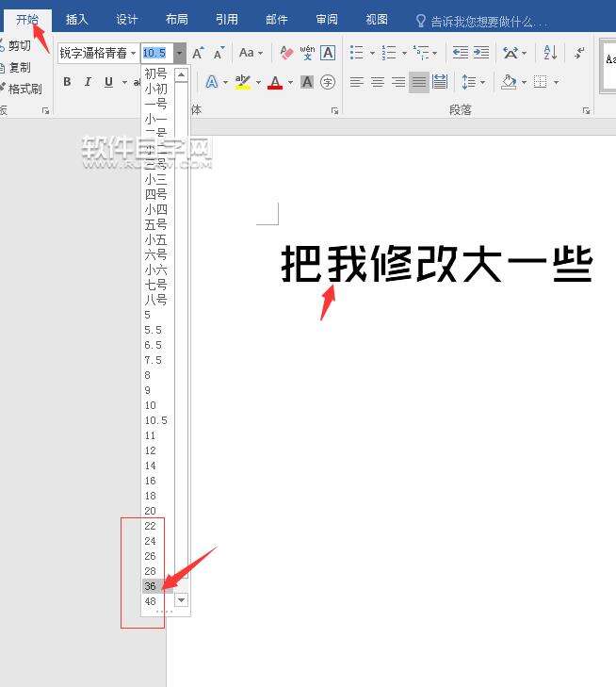Image resolution: width=616 pixels, height=687 pixels.
Task: Select font size 36 in list
Action: click(x=157, y=586)
